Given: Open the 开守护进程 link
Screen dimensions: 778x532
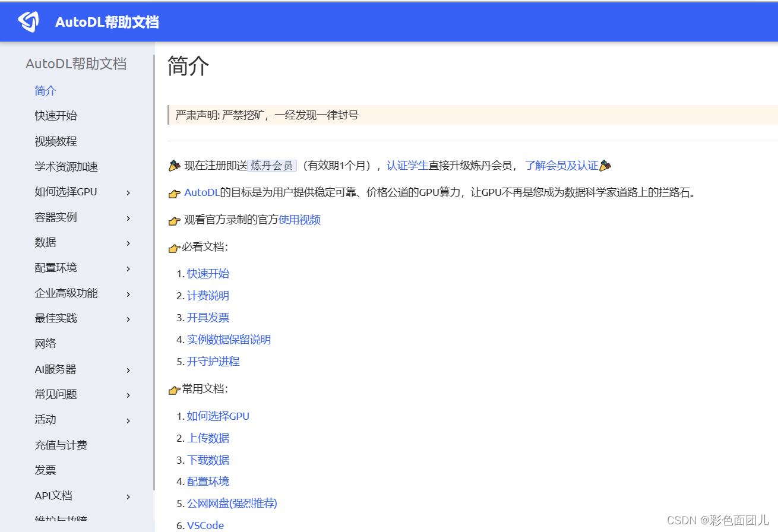Looking at the screenshot, I should tap(213, 362).
